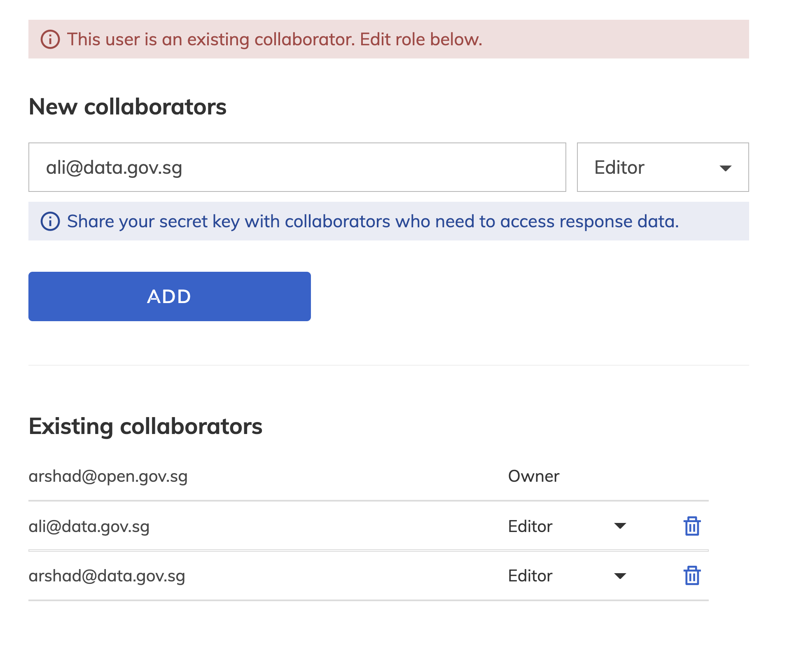This screenshot has height=672, width=794.
Task: Click the dropdown caret next to Editor role selector
Action: pos(726,168)
